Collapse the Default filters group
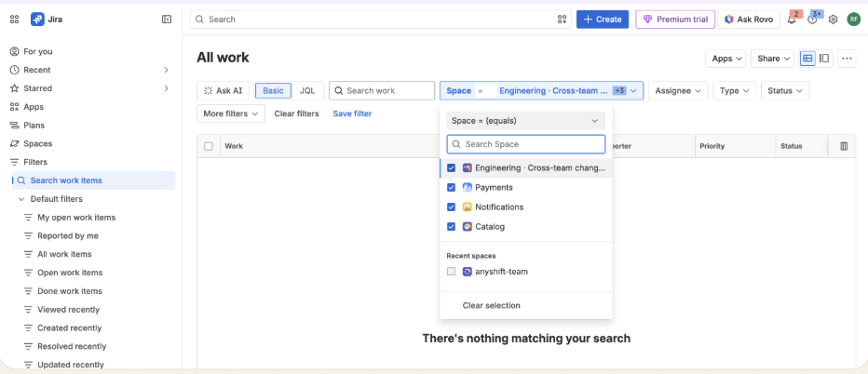The image size is (868, 374). coord(21,199)
